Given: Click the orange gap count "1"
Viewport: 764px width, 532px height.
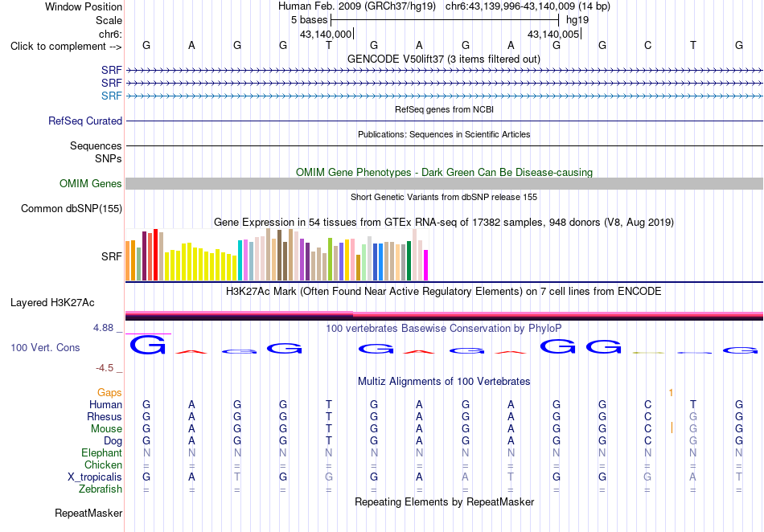Looking at the screenshot, I should click(x=671, y=393).
